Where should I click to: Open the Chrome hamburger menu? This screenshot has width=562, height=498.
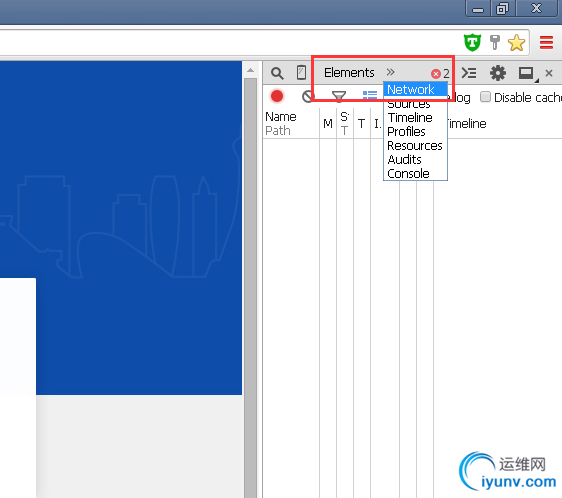pyautogui.click(x=547, y=43)
